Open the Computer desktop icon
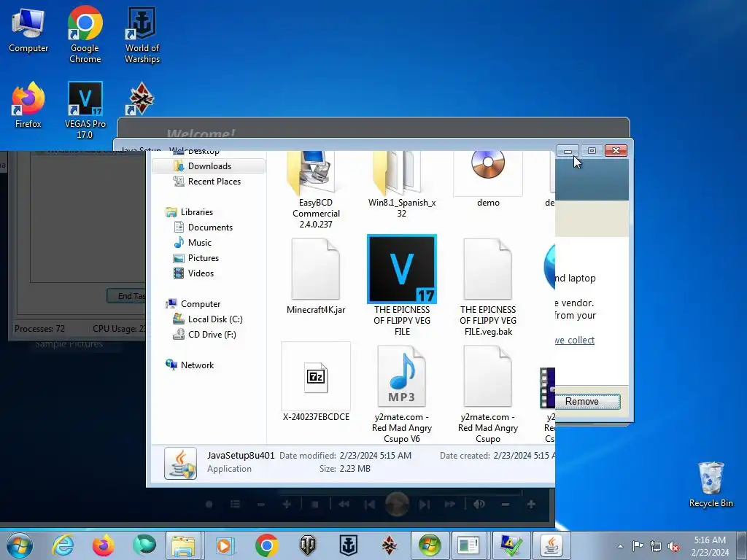747x560 pixels. (x=28, y=29)
